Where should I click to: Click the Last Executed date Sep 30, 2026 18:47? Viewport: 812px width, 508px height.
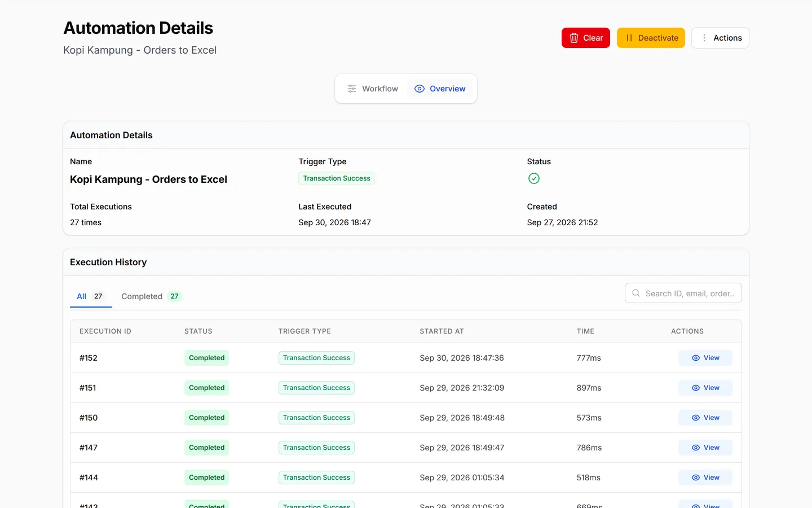(x=334, y=222)
